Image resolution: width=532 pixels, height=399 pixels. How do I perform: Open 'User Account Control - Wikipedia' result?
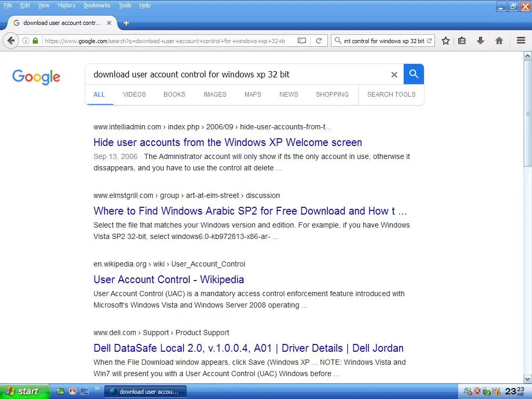point(169,280)
